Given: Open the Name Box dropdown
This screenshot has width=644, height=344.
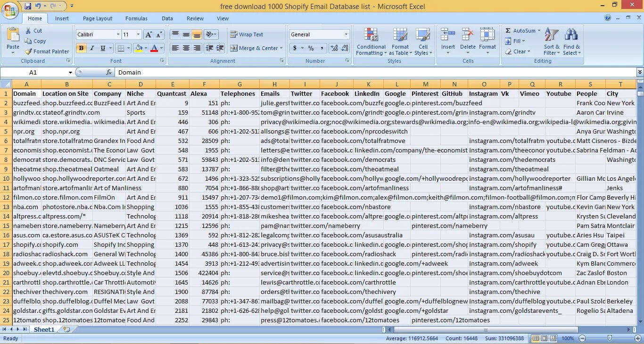Looking at the screenshot, I should coord(70,72).
